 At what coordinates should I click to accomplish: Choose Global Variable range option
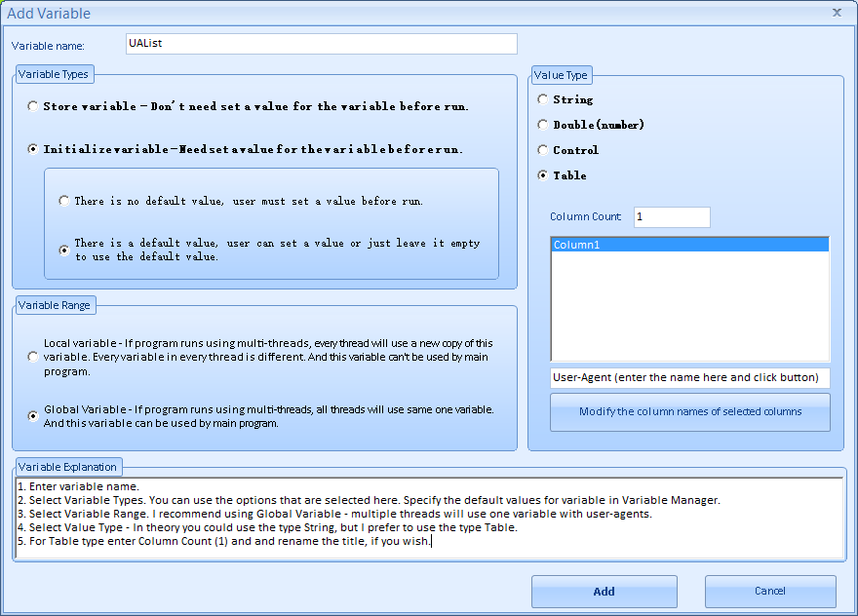tap(34, 416)
